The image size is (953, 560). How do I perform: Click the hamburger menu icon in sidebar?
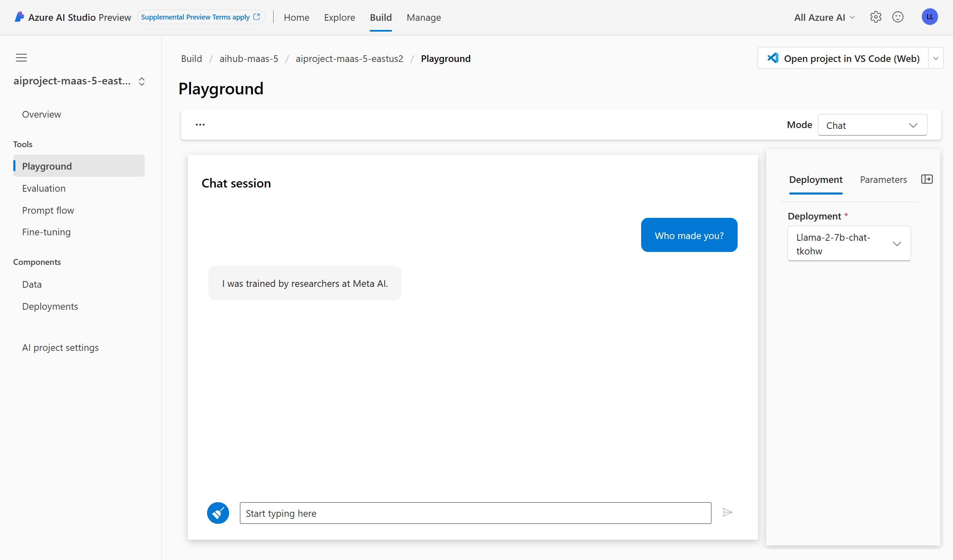tap(21, 58)
